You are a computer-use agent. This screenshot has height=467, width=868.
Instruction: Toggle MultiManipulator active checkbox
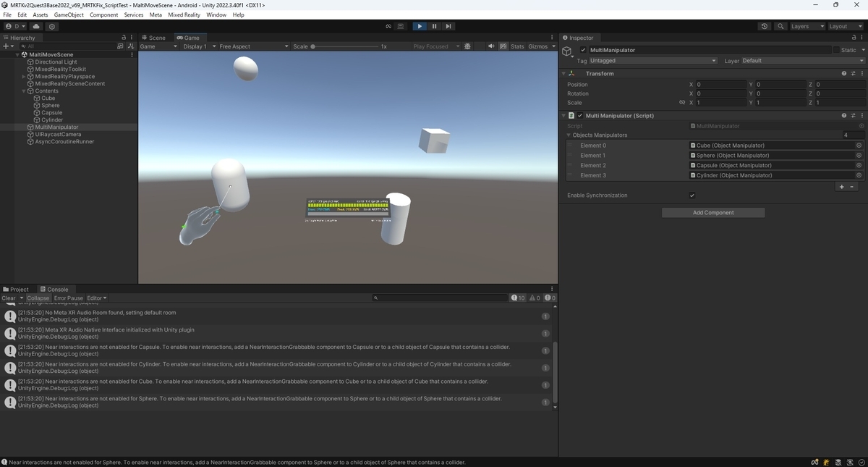(584, 50)
